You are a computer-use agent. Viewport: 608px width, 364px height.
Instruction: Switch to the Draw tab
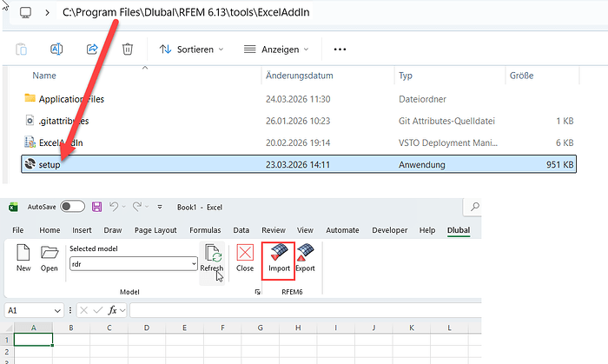(x=113, y=230)
